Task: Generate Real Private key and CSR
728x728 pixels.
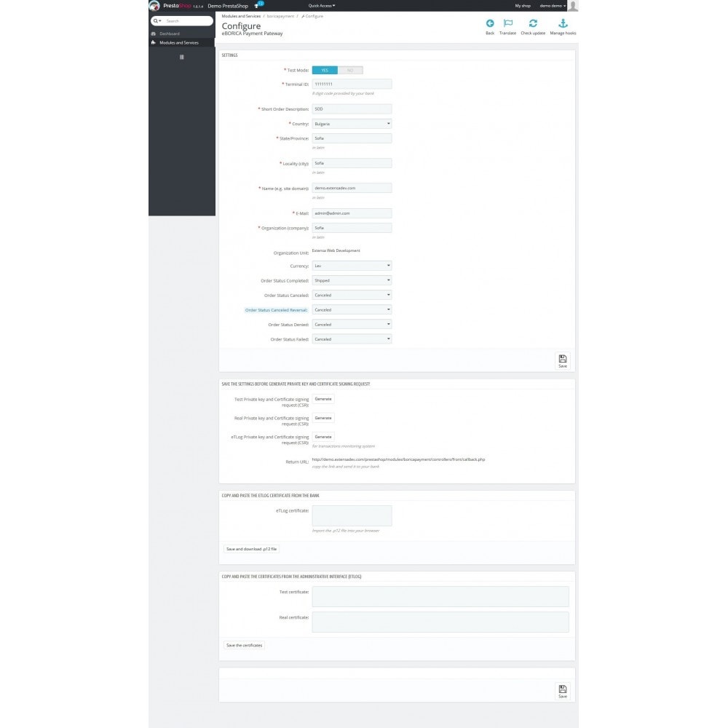Action: pos(323,418)
